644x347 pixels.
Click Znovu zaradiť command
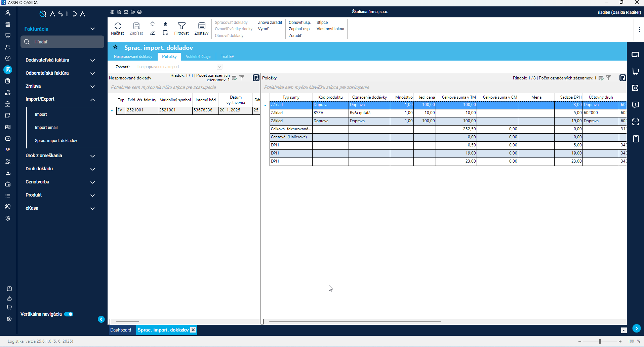(x=270, y=23)
